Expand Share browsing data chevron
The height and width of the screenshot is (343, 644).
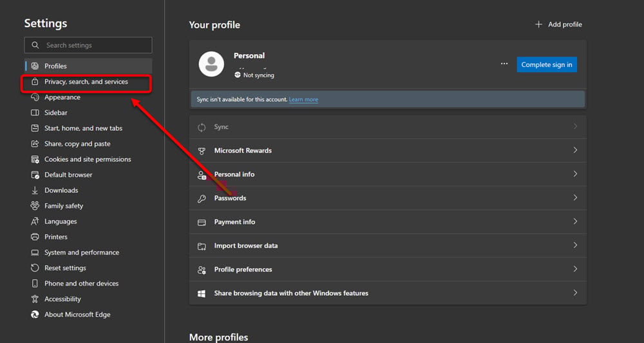[x=575, y=293]
